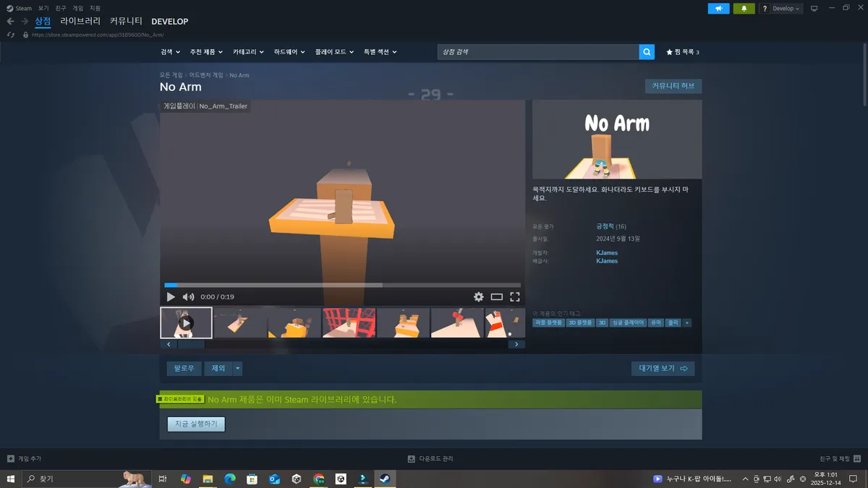
Task: Play the No Arm trailer video
Action: click(171, 296)
